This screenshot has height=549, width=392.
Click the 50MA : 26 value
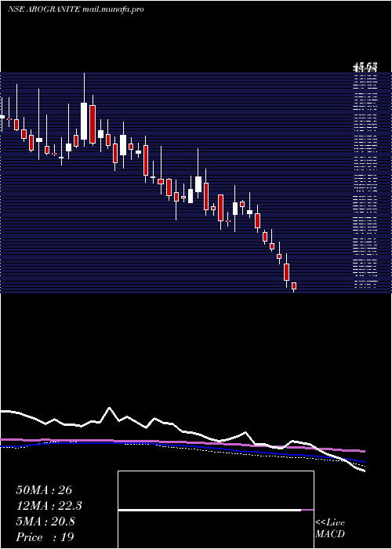(x=44, y=490)
